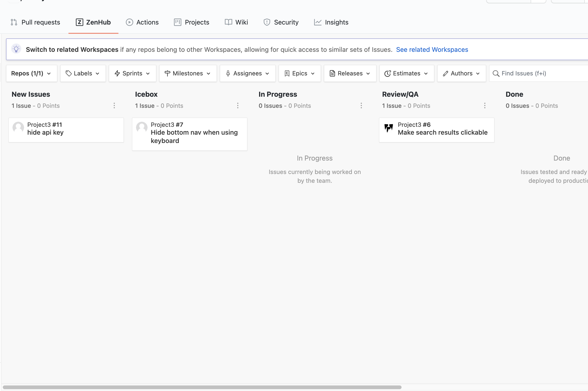
Task: Click the lightbulb tip icon in banner
Action: (x=16, y=49)
